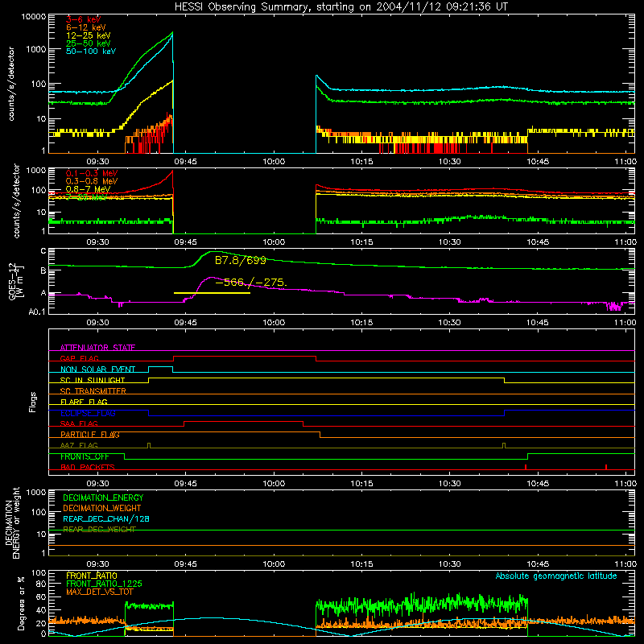This screenshot has width=644, height=644.
Task: Click the REAR_DEC_WEIGHT legend label
Action: 99,530
